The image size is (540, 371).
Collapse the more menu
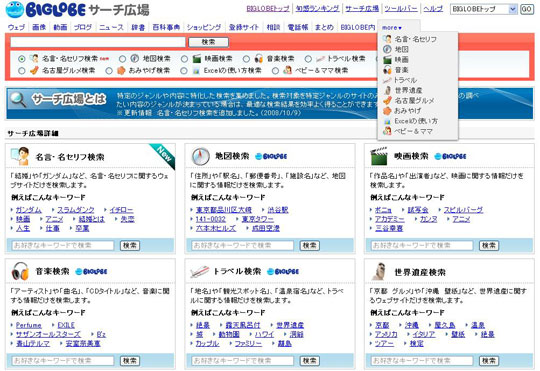point(392,28)
